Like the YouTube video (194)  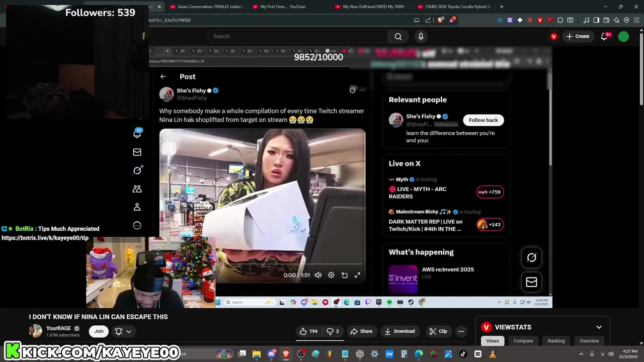pyautogui.click(x=308, y=331)
